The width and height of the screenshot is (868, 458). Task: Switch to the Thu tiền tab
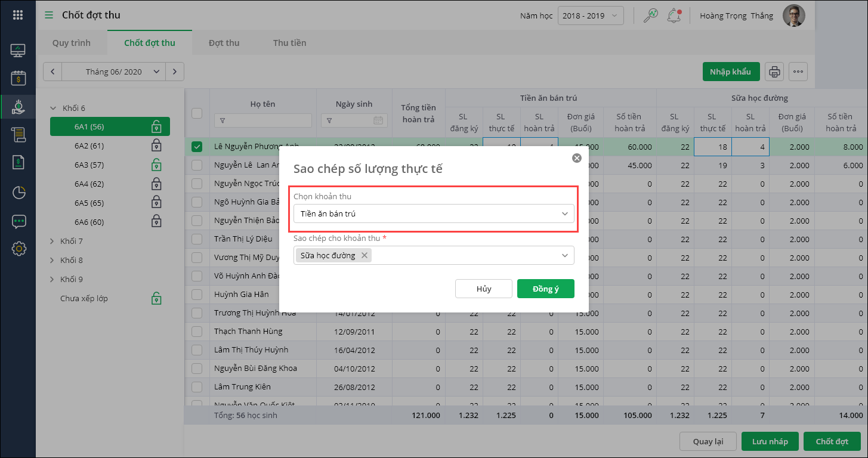click(x=289, y=43)
